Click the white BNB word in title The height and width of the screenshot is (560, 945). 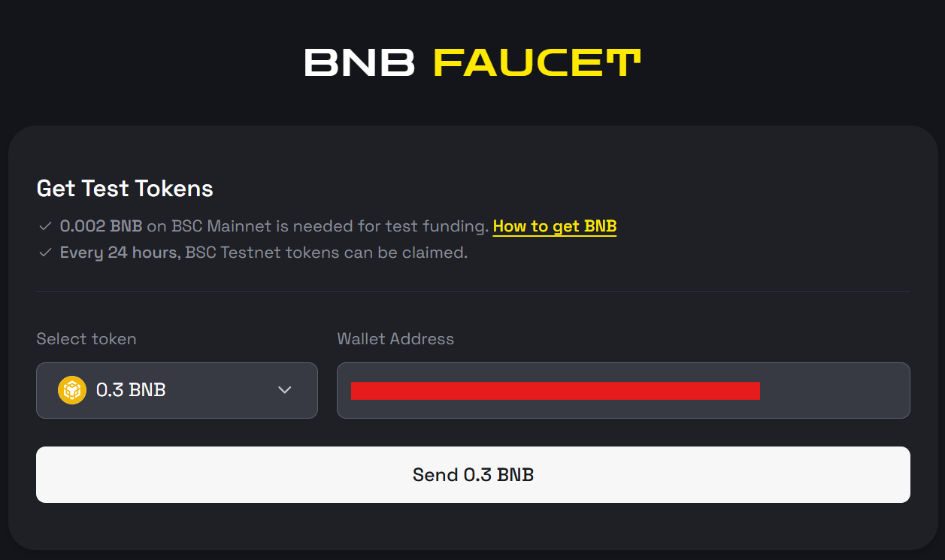pyautogui.click(x=359, y=63)
